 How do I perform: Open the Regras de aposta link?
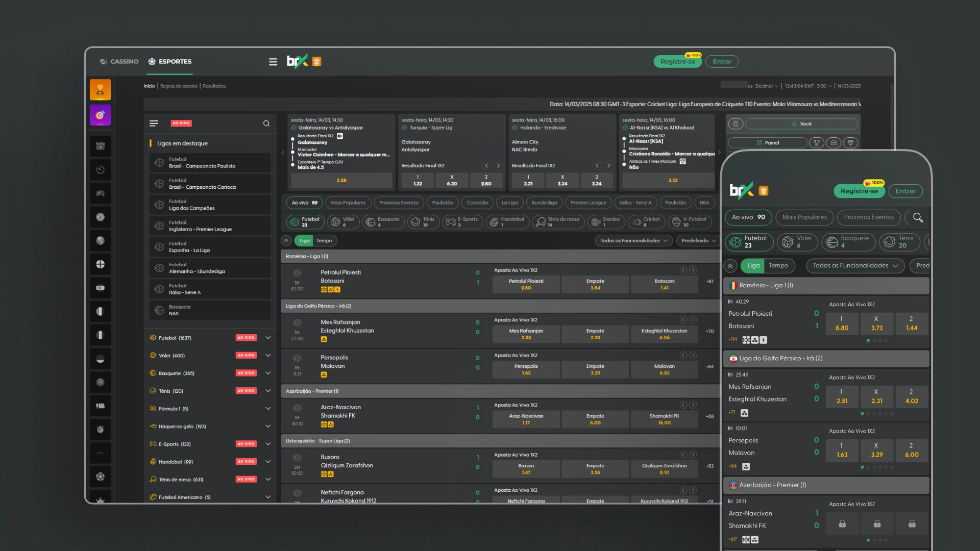179,86
